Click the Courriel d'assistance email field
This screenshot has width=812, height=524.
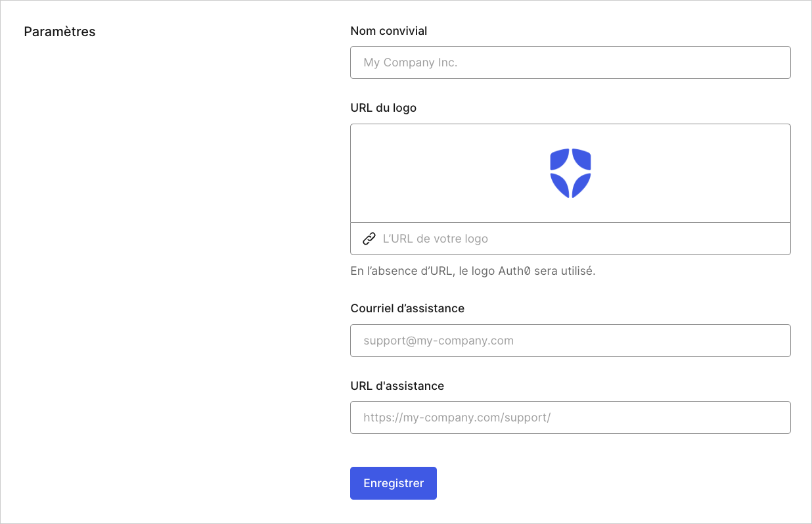(570, 341)
